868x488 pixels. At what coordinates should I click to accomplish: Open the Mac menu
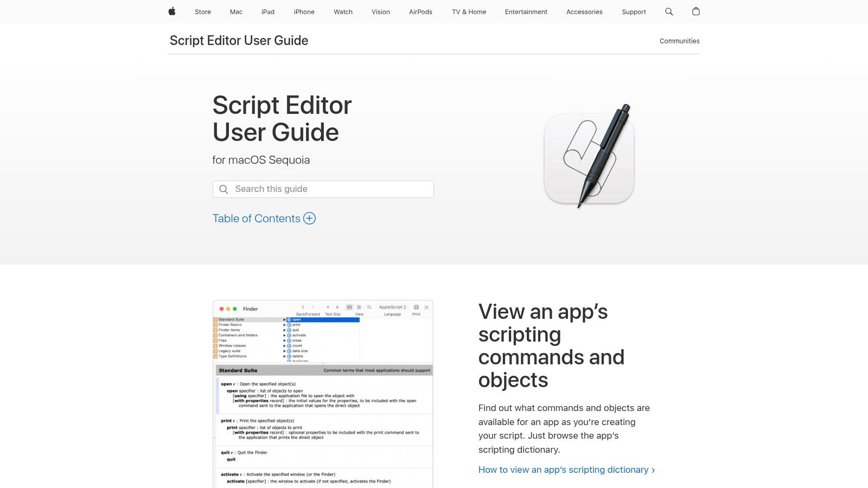click(x=236, y=12)
